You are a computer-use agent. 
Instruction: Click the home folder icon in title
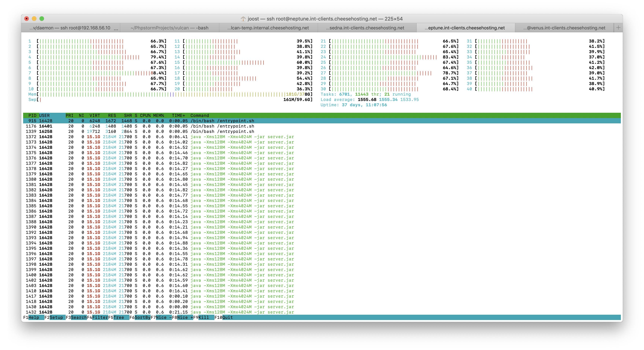[243, 19]
